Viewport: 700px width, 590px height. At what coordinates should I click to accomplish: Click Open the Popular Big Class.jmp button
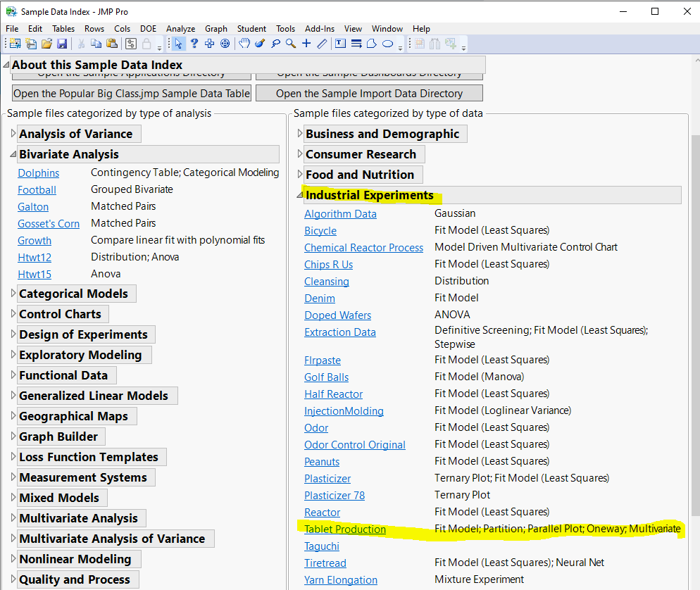[x=132, y=93]
